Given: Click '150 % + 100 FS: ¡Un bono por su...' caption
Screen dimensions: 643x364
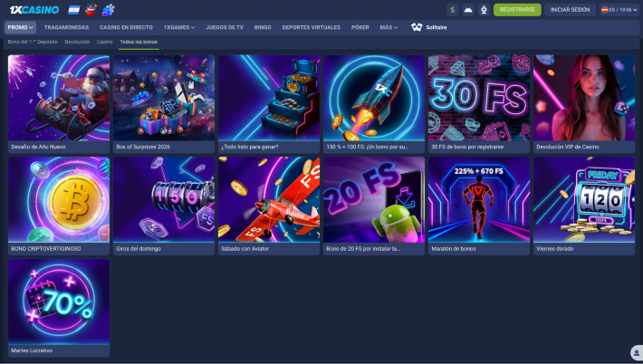Looking at the screenshot, I should click(368, 147).
